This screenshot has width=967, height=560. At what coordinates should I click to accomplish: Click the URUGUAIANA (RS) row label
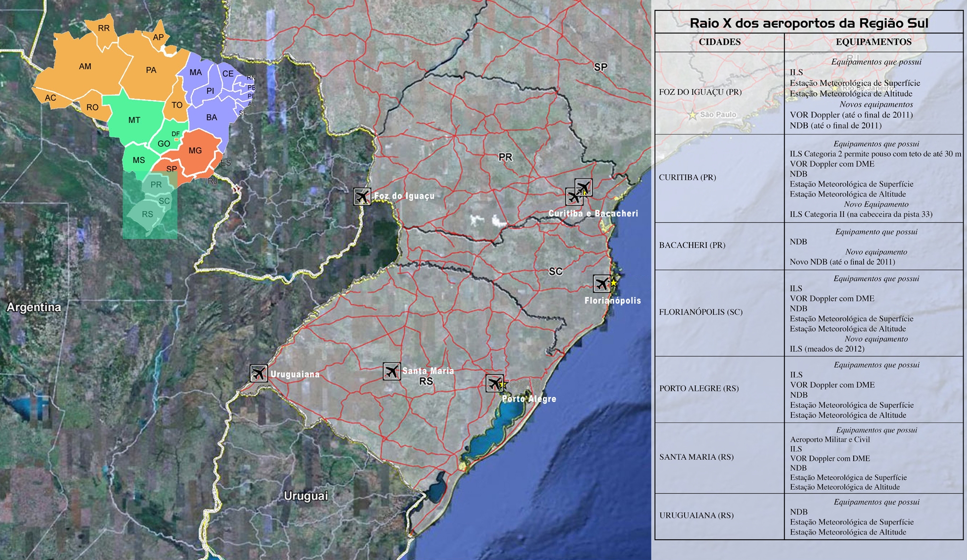[696, 515]
